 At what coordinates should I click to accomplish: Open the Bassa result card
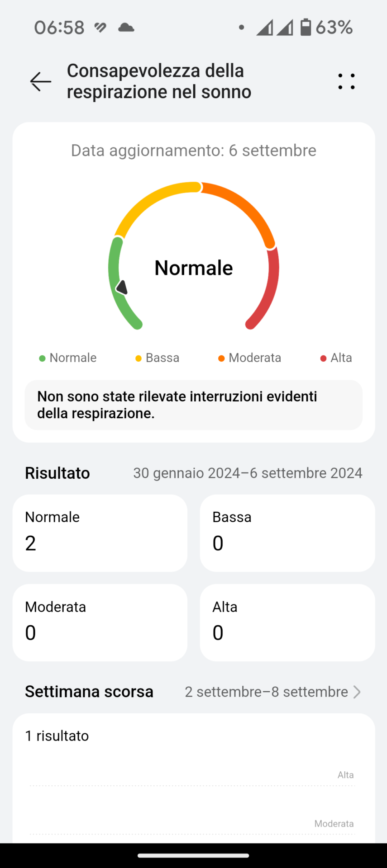287,533
